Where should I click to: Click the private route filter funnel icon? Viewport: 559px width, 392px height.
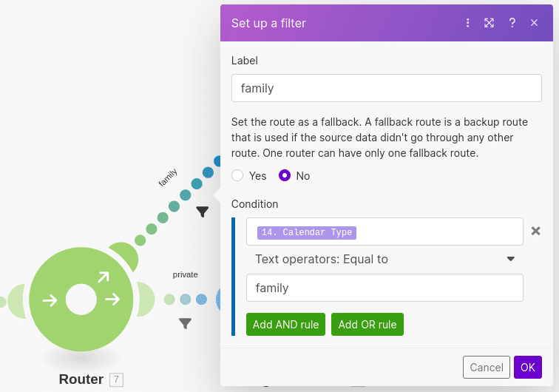pos(185,323)
